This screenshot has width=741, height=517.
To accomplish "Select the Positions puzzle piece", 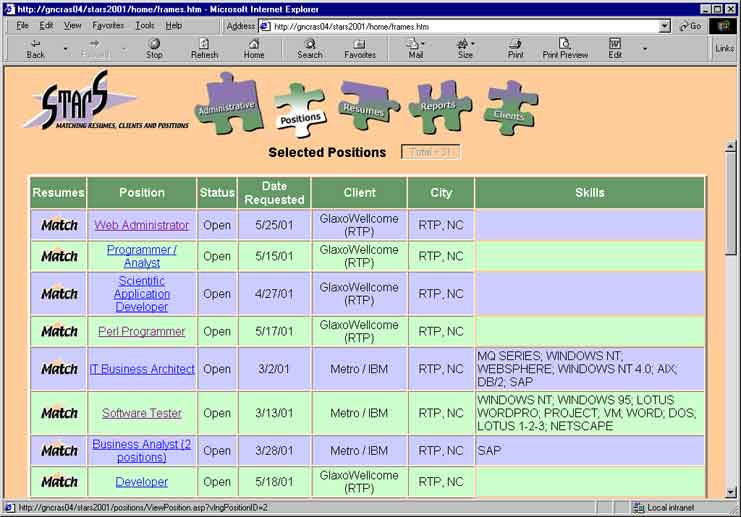I will pos(300,110).
